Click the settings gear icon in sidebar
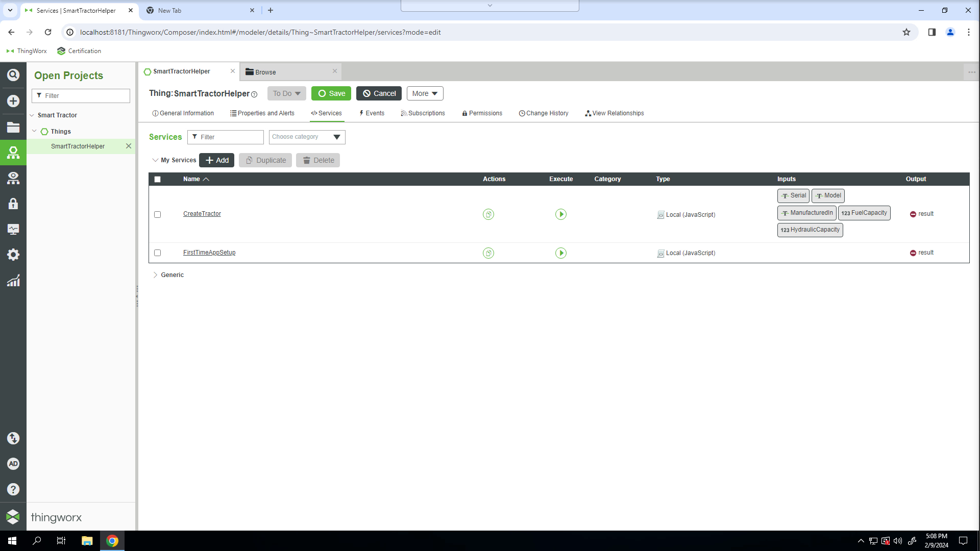The height and width of the screenshot is (551, 980). [13, 255]
